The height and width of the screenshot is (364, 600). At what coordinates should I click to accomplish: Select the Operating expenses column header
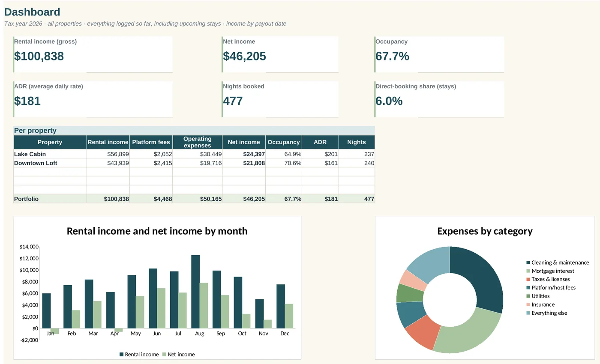pyautogui.click(x=197, y=142)
